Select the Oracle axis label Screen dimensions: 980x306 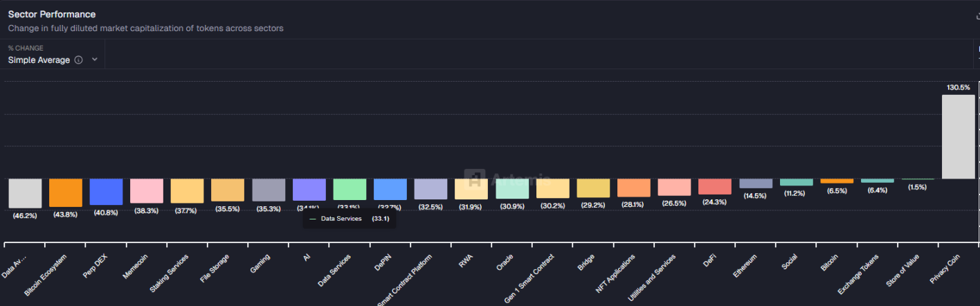[x=505, y=264]
